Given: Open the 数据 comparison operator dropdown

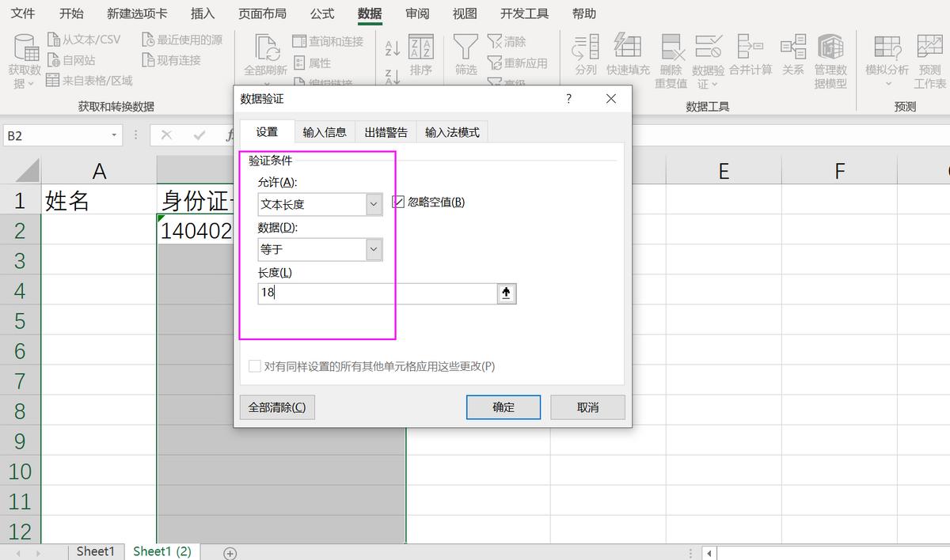Looking at the screenshot, I should coord(374,249).
